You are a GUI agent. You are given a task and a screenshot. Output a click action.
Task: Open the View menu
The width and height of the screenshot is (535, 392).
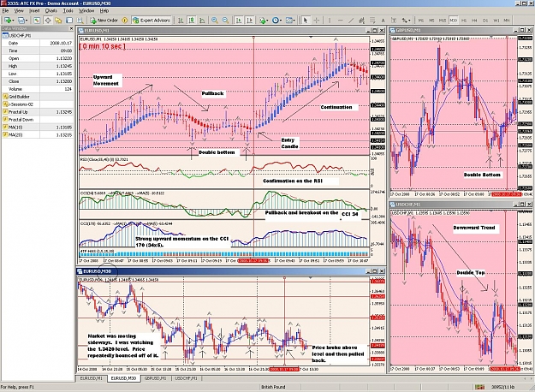point(19,11)
